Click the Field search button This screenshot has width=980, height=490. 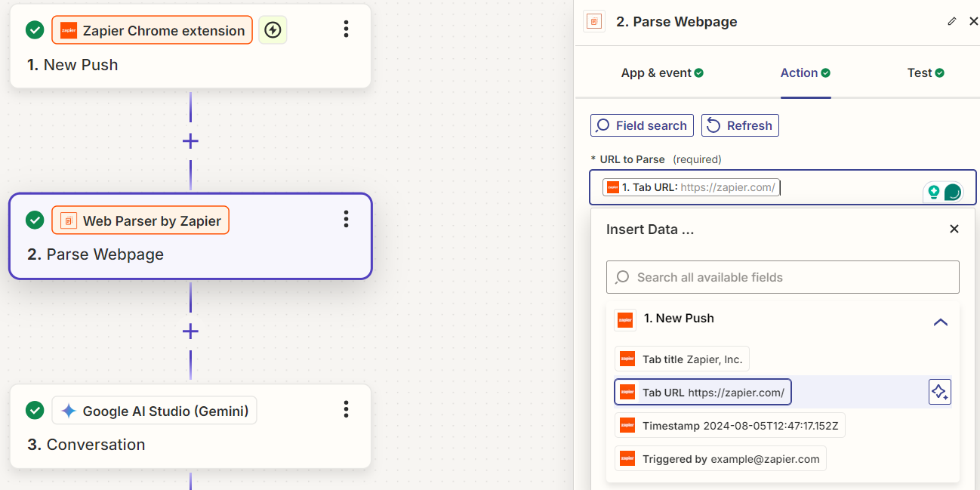643,125
